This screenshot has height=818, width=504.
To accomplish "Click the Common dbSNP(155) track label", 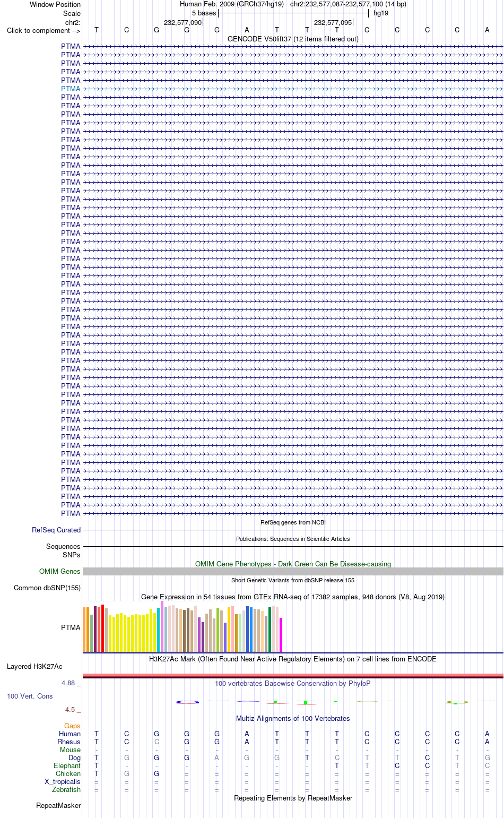I will 47,588.
